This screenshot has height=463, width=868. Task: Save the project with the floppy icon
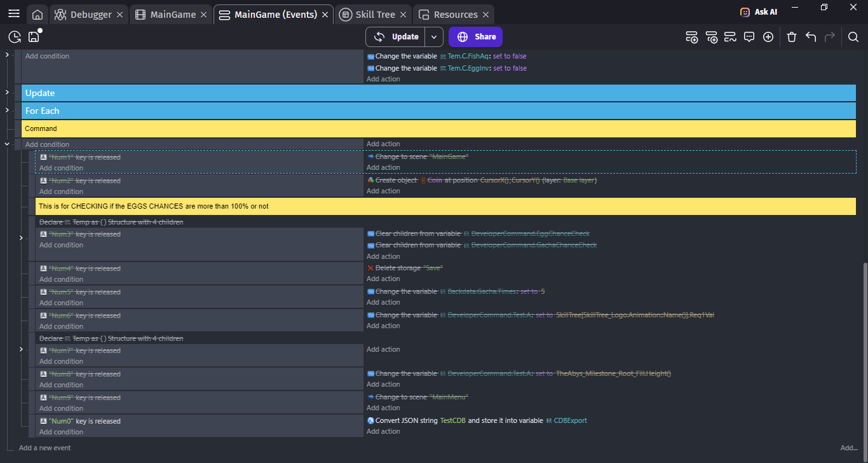pos(34,37)
